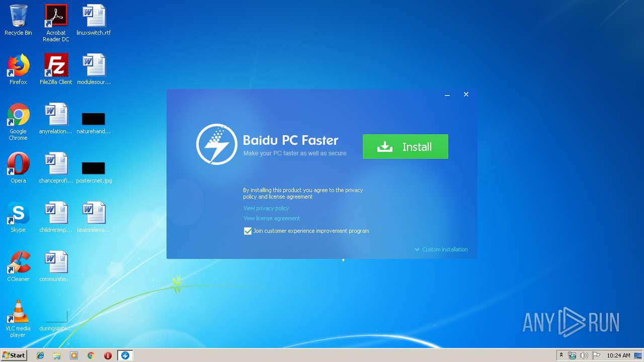Open the Action Center flag icon
This screenshot has height=362, width=644.
[x=596, y=355]
